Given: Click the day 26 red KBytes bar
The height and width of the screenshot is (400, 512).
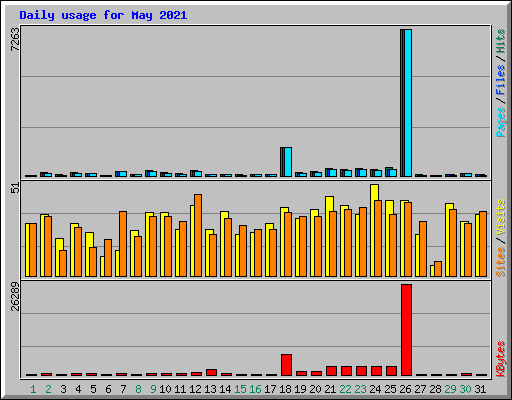Looking at the screenshot, I should pos(406,330).
